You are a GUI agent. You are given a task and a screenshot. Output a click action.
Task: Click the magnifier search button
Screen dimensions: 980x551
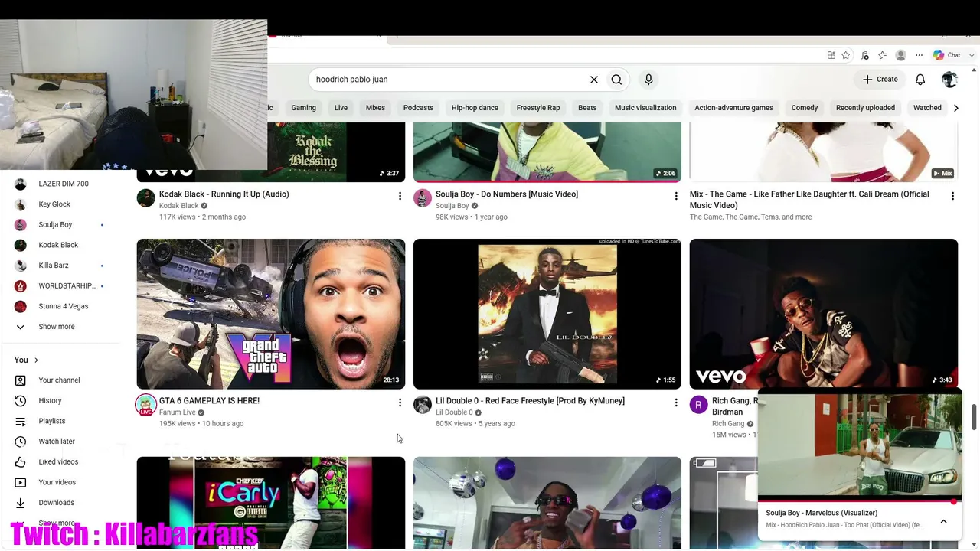coord(616,80)
